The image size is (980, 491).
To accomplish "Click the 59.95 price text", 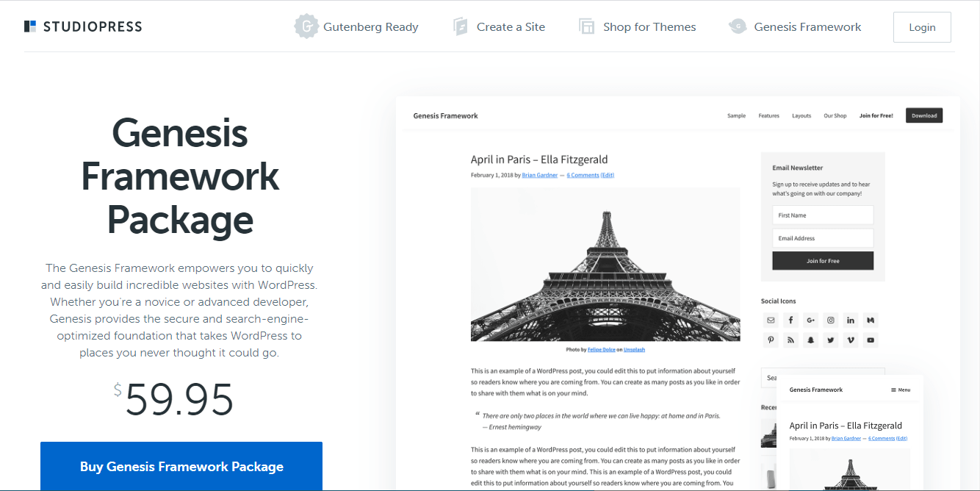I will (179, 400).
